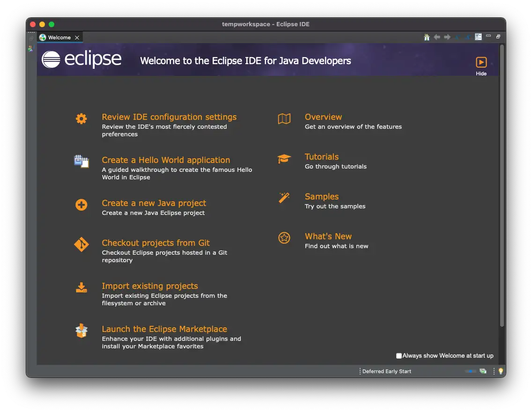This screenshot has width=532, height=412.
Task: Open Review IDE configuration settings link
Action: 169,117
